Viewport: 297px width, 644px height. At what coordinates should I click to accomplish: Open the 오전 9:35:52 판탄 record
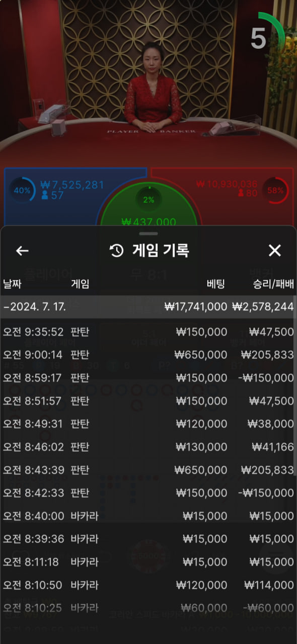tap(147, 332)
